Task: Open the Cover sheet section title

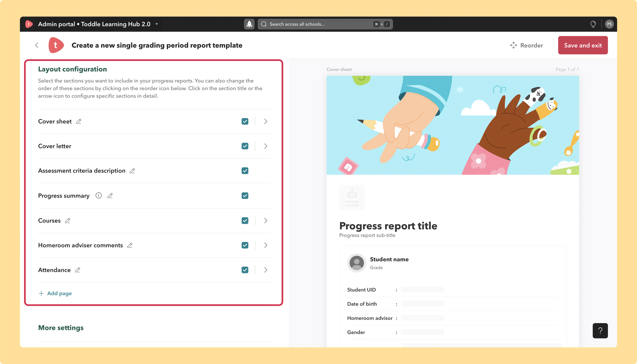Action: [55, 121]
